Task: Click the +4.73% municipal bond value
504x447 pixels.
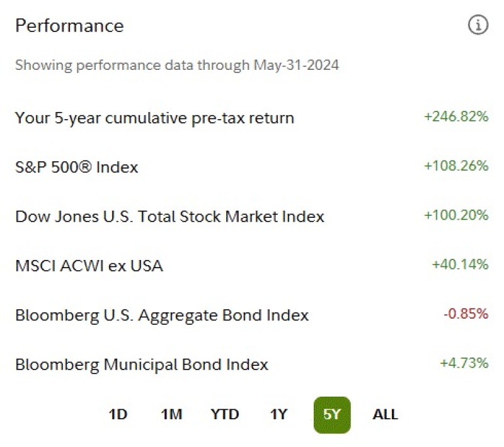Action: pos(464,363)
